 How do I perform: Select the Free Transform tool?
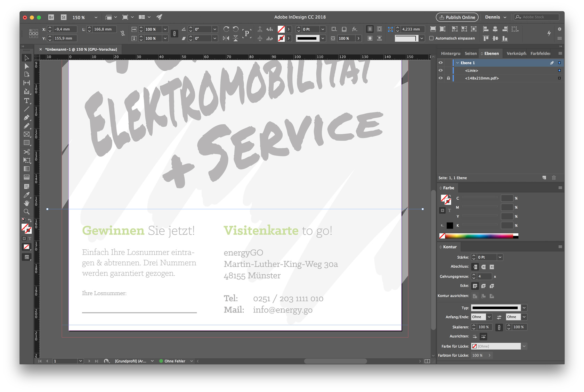[26, 160]
